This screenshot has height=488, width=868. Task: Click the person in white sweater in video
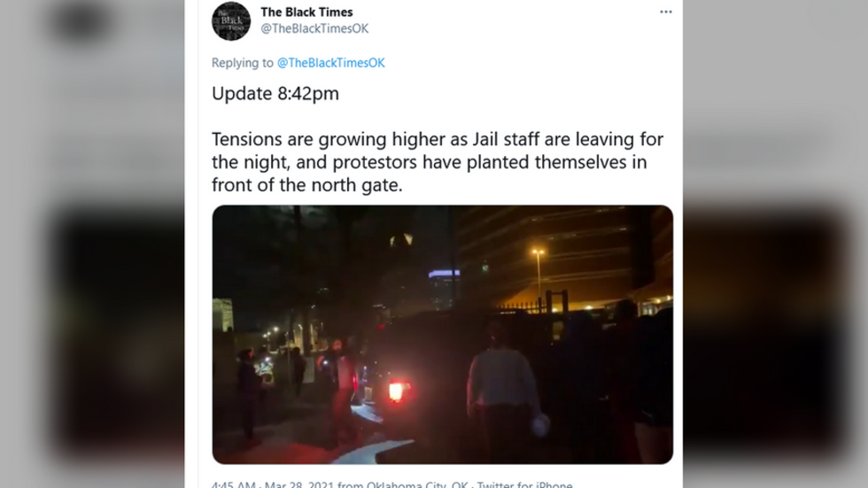coord(501,387)
